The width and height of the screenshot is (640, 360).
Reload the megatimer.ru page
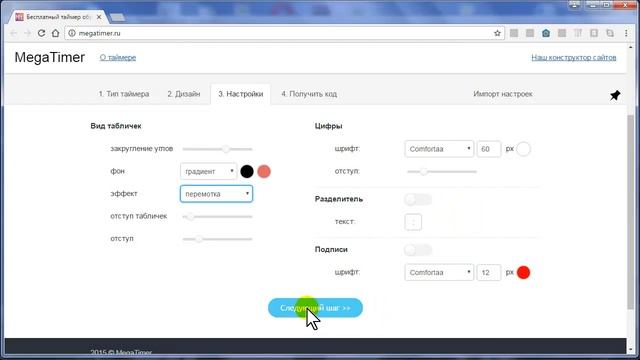click(x=41, y=33)
